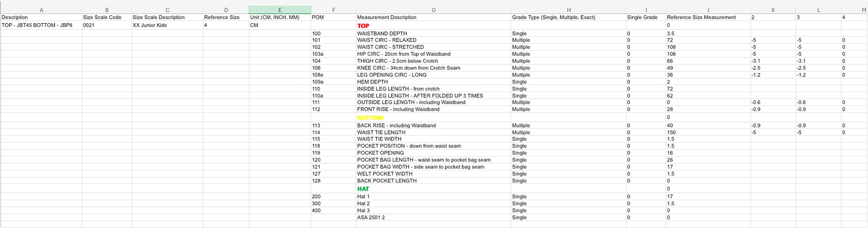Viewport: 868px width, 228px height.
Task: Select the Size Scale Code column header
Action: pos(102,17)
